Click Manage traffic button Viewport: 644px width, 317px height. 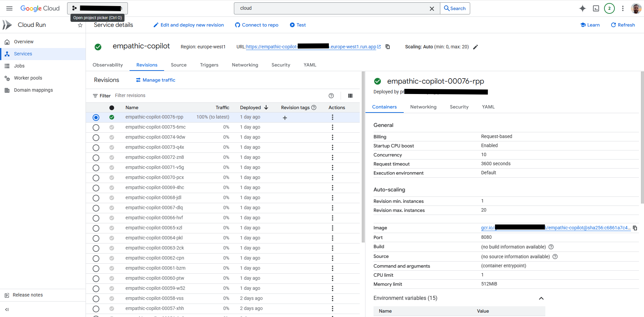coord(156,80)
